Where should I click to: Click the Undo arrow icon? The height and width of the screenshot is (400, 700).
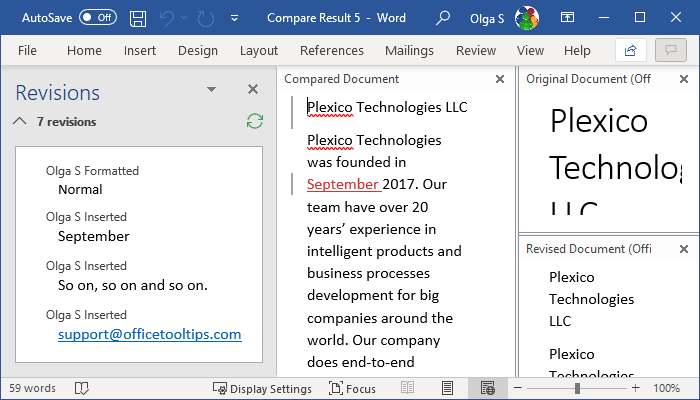(x=167, y=18)
